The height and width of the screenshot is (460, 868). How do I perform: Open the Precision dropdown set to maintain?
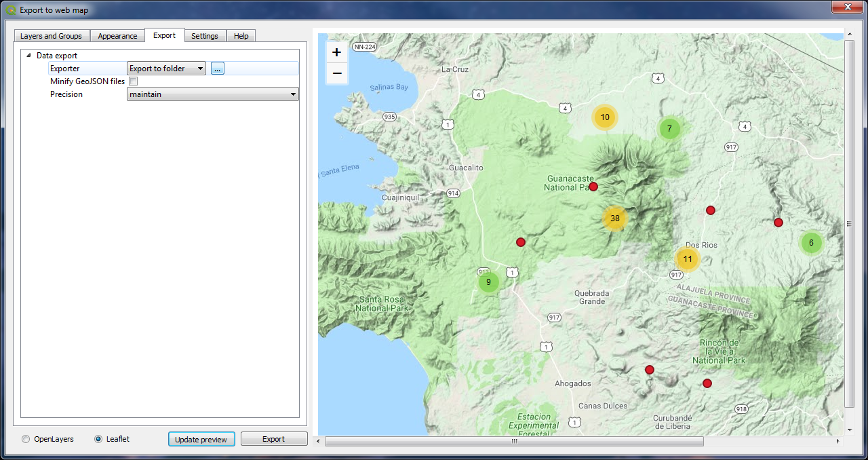pyautogui.click(x=213, y=94)
